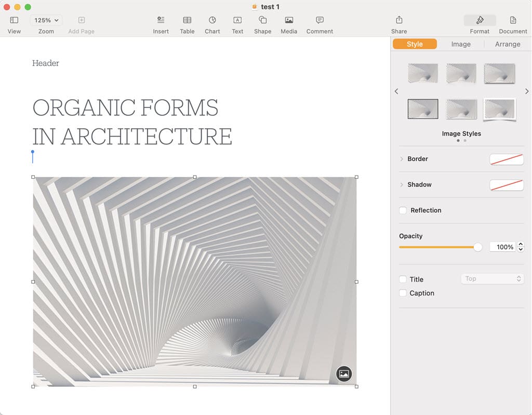The height and width of the screenshot is (415, 532).
Task: Enable the Reflection checkbox
Action: coord(403,210)
